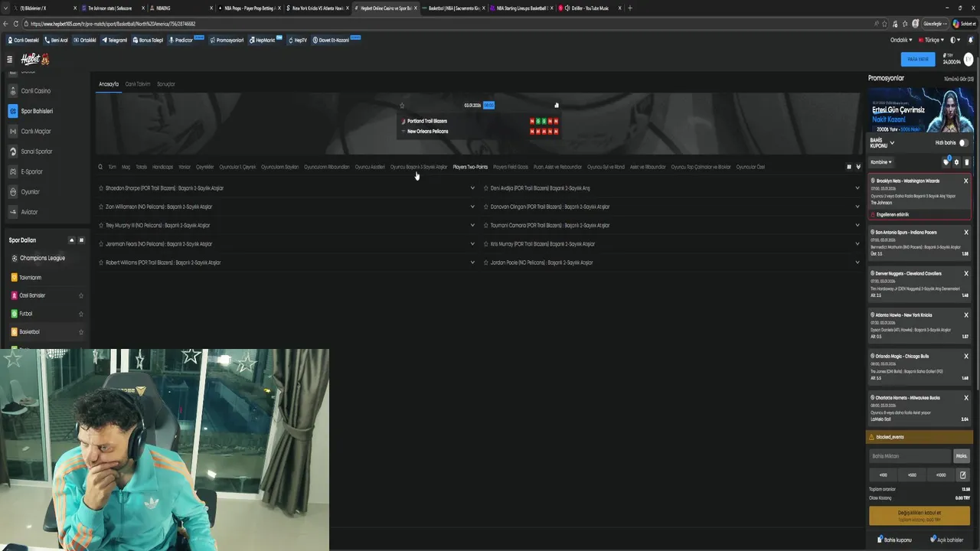Expand Shaedon Sharpe 2-Sayılık Atışlar market
This screenshot has height=551, width=980.
click(x=472, y=188)
